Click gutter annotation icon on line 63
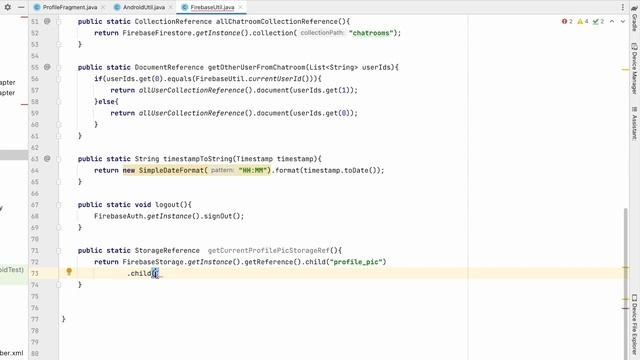This screenshot has width=640, height=360. (x=47, y=158)
